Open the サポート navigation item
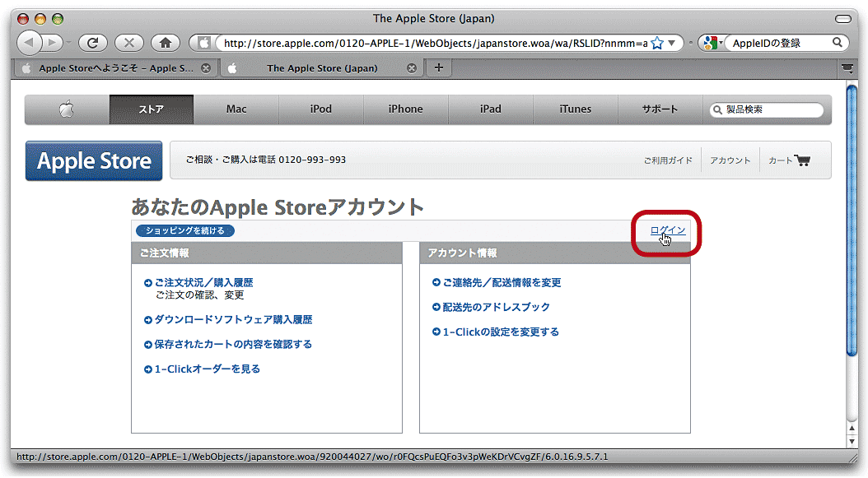 (x=660, y=109)
